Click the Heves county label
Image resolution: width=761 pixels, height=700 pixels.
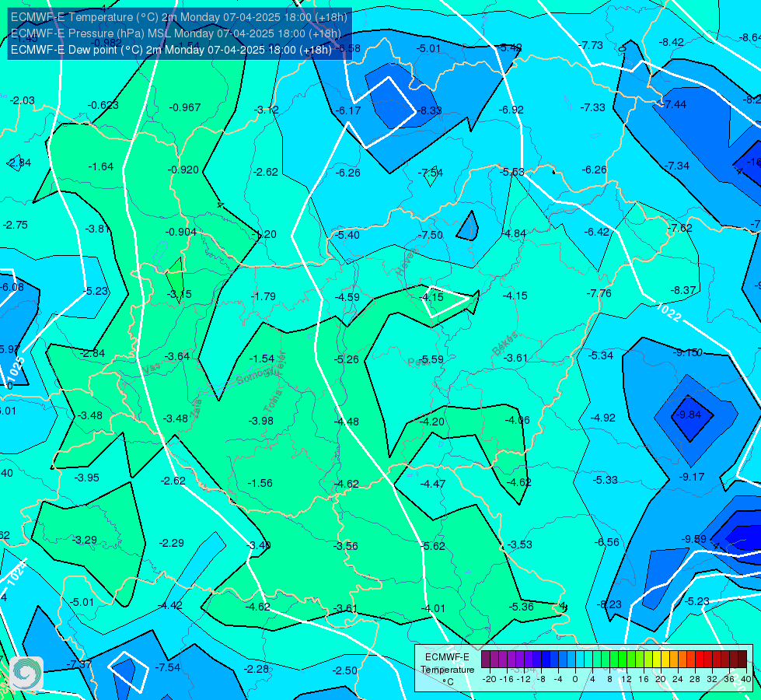click(407, 261)
